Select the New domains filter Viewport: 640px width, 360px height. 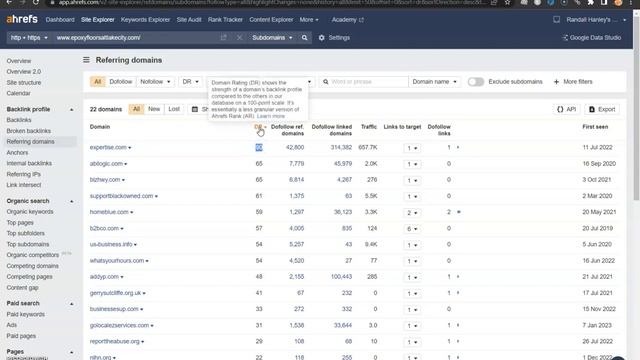[154, 109]
